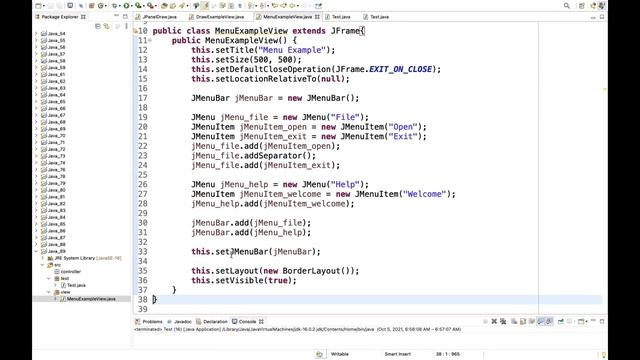The image size is (640, 360).
Task: Toggle Word Wrap in Console toolbar
Action: coord(532,322)
